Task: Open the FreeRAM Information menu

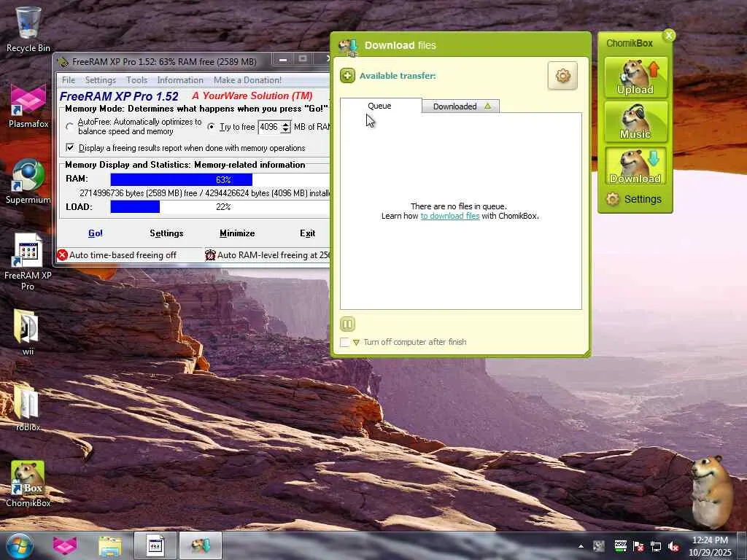Action: point(180,80)
